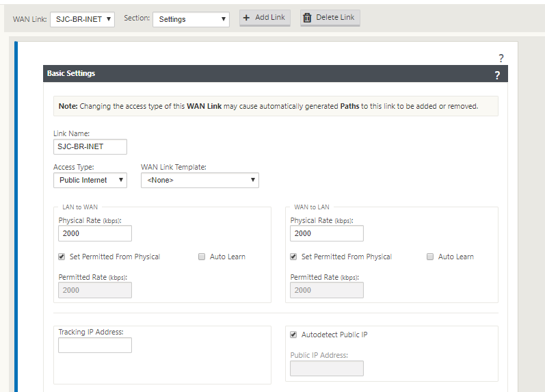
Task: Click the LAN to WAN Permitted Rate field
Action: point(95,290)
